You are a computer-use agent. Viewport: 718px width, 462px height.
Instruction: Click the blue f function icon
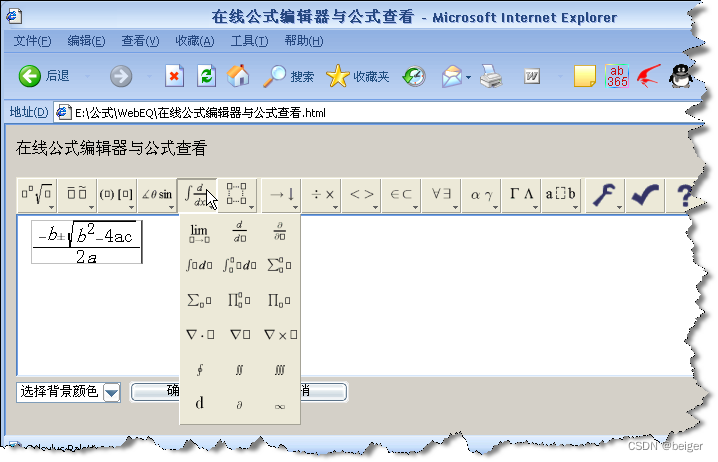pos(604,195)
